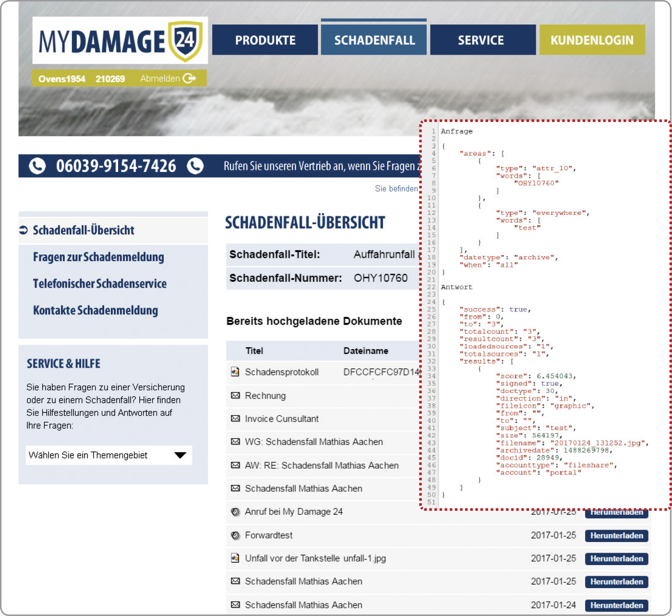Click the image file icon beside Schadensprotokoll

[235, 372]
